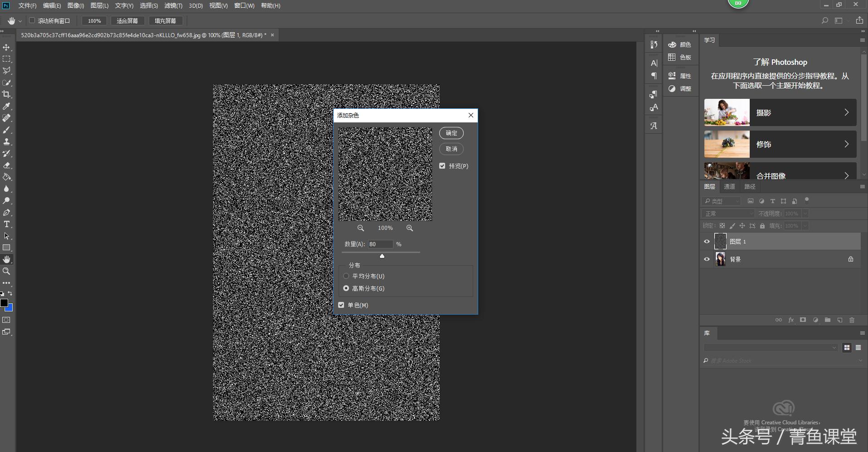The width and height of the screenshot is (868, 452).
Task: Click the 确定 button in dialog
Action: point(451,133)
